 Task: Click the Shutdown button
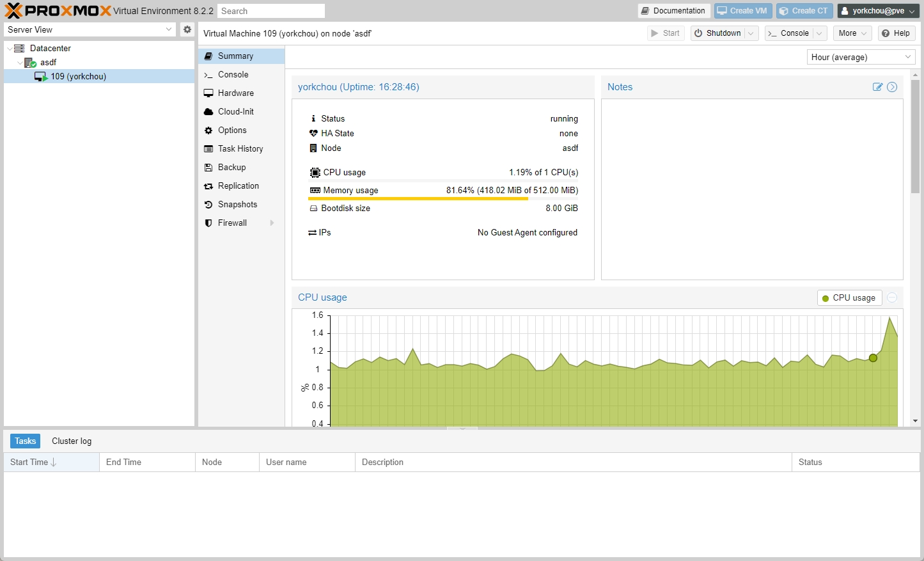click(718, 33)
